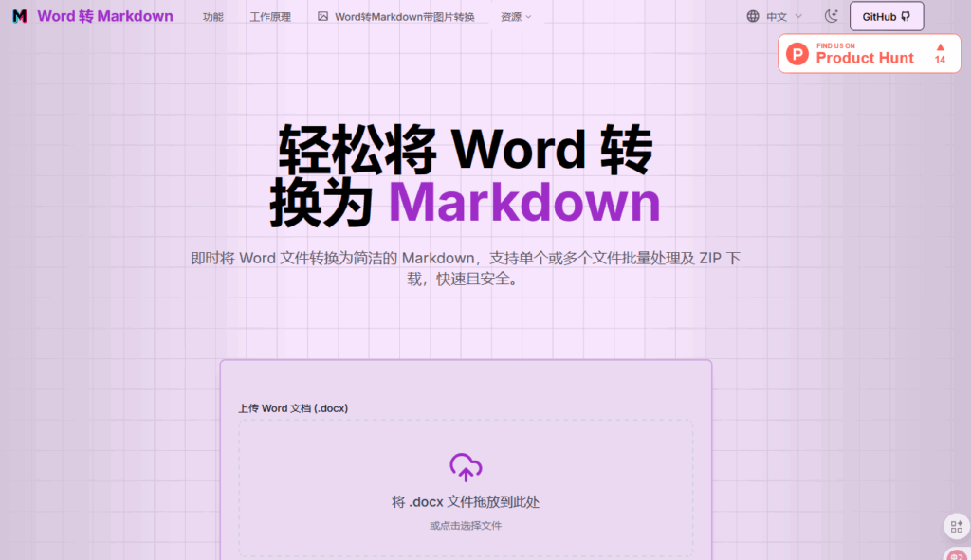Click the M logo icon in header
971x560 pixels.
19,16
